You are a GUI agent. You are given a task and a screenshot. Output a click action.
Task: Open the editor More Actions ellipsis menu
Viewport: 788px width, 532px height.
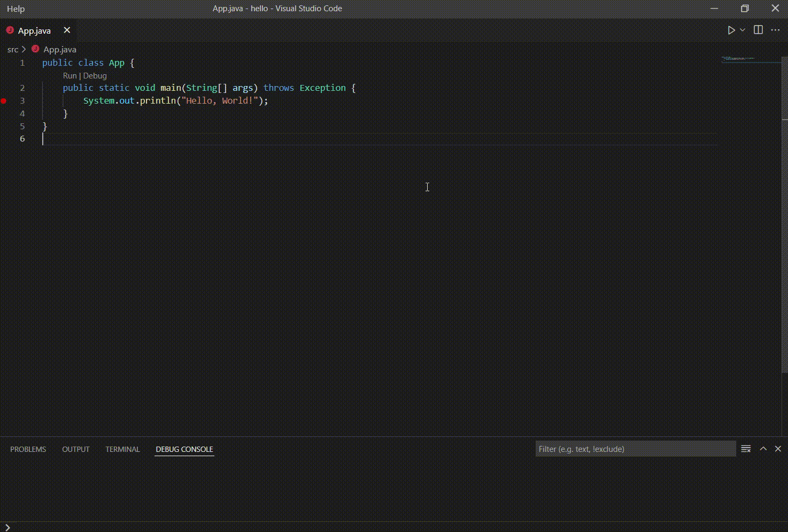[x=775, y=30]
